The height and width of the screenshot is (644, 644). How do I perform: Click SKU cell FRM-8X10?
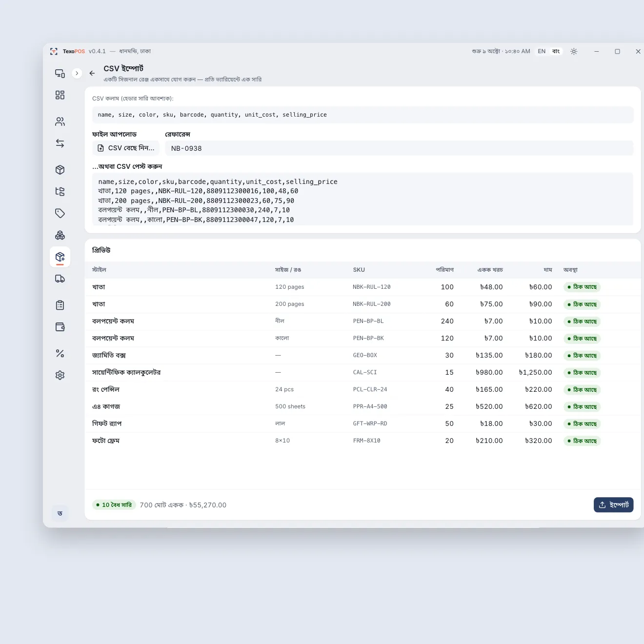pyautogui.click(x=366, y=441)
